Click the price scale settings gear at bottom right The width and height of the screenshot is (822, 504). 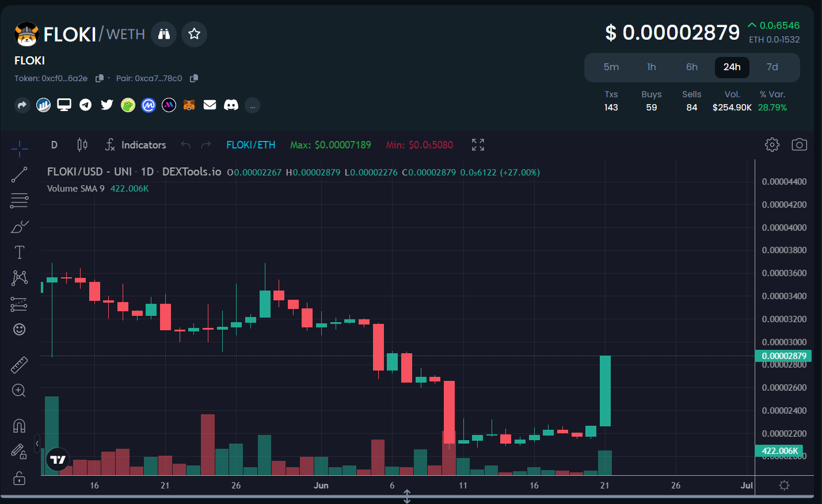784,485
